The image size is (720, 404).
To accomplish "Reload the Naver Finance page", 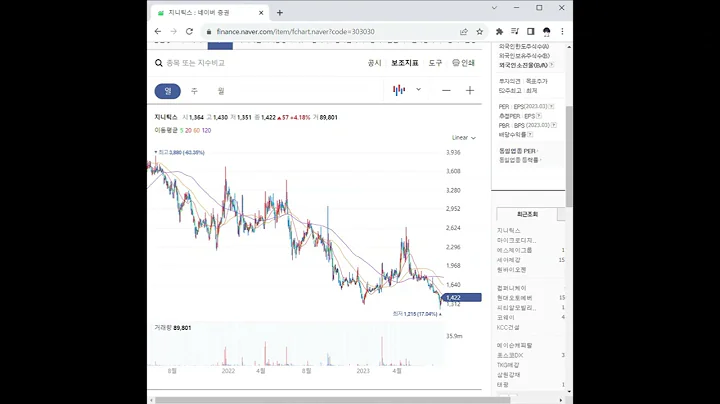I will [189, 32].
